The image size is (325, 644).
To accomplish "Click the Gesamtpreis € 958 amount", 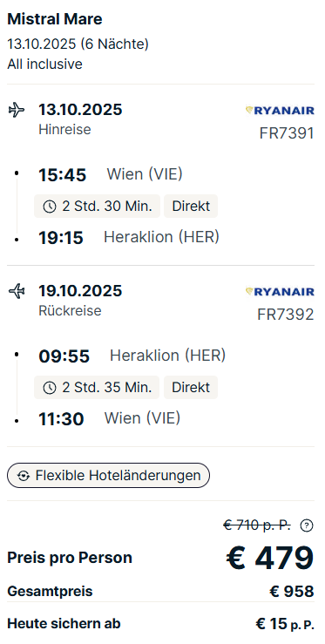I will pyautogui.click(x=292, y=592).
